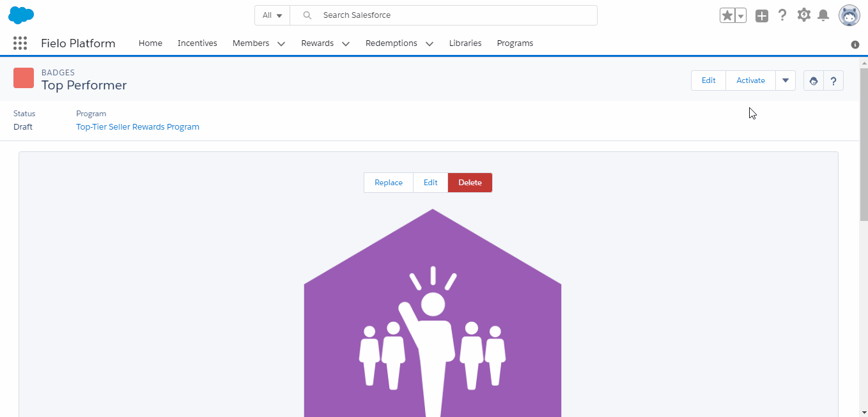Click the info icon under the header
The width and height of the screenshot is (868, 417).
(855, 44)
